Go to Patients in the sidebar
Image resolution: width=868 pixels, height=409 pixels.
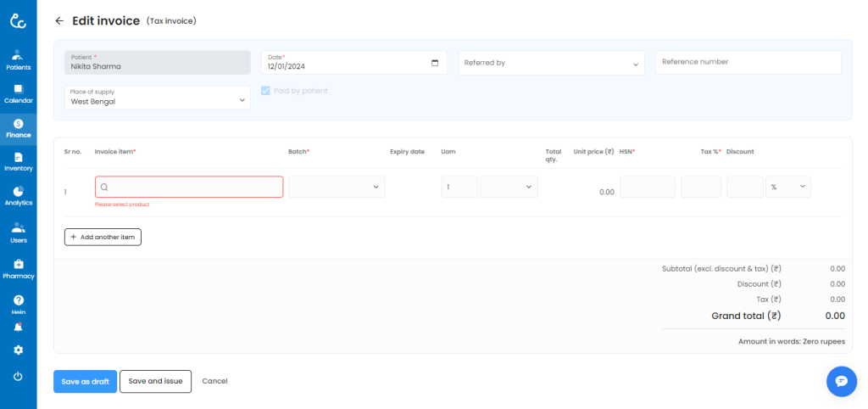click(18, 59)
